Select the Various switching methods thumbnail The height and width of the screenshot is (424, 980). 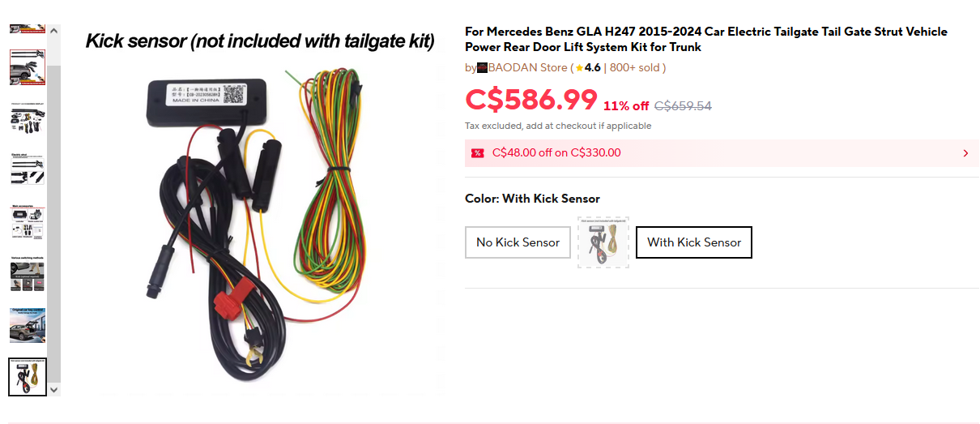(28, 273)
